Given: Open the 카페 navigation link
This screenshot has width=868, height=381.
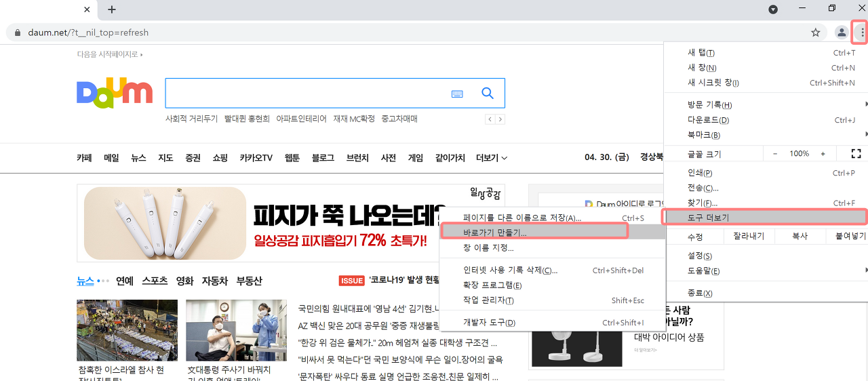Looking at the screenshot, I should 84,158.
